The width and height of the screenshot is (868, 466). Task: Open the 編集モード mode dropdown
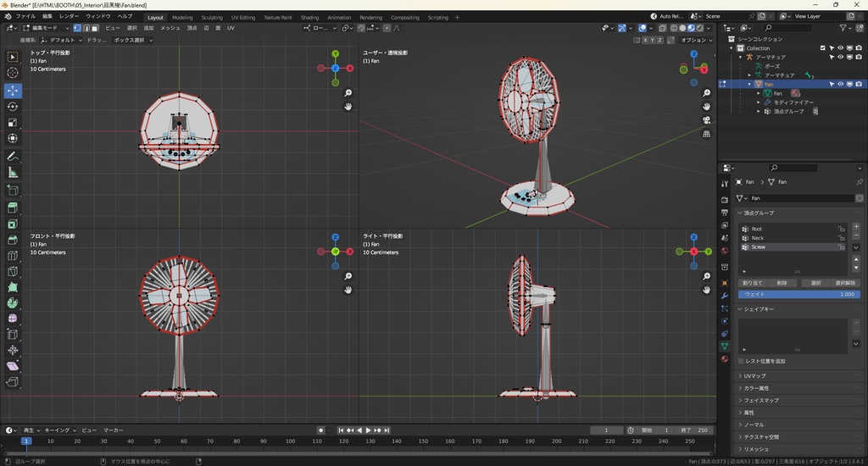tap(45, 28)
